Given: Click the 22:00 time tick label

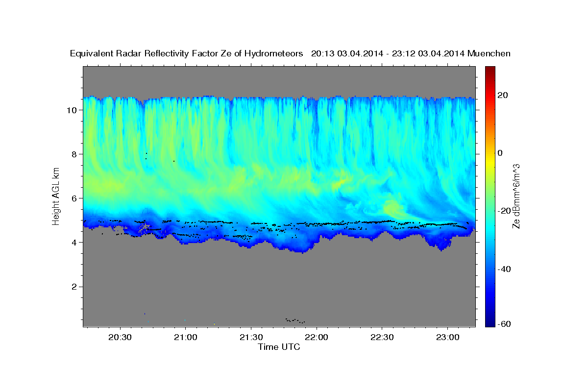Looking at the screenshot, I should pyautogui.click(x=317, y=338).
